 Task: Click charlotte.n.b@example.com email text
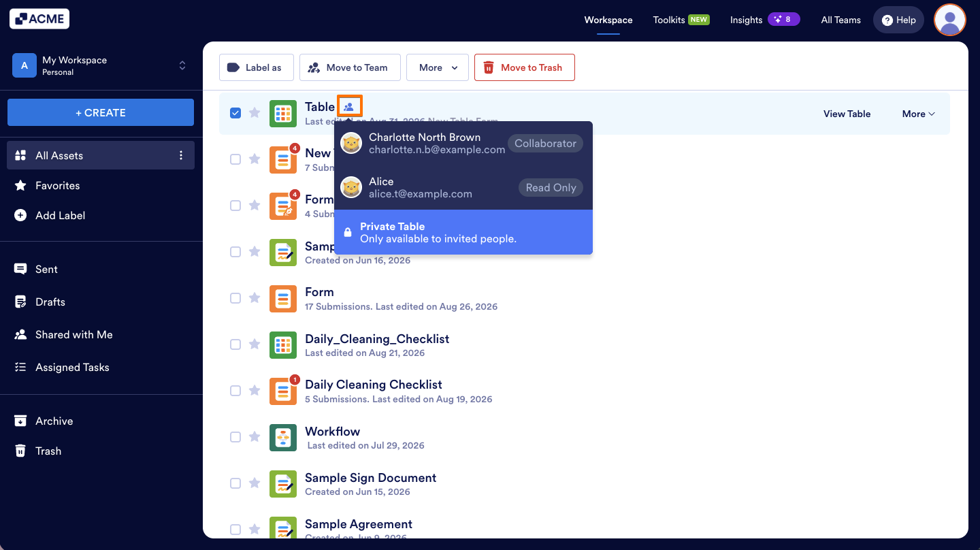437,150
